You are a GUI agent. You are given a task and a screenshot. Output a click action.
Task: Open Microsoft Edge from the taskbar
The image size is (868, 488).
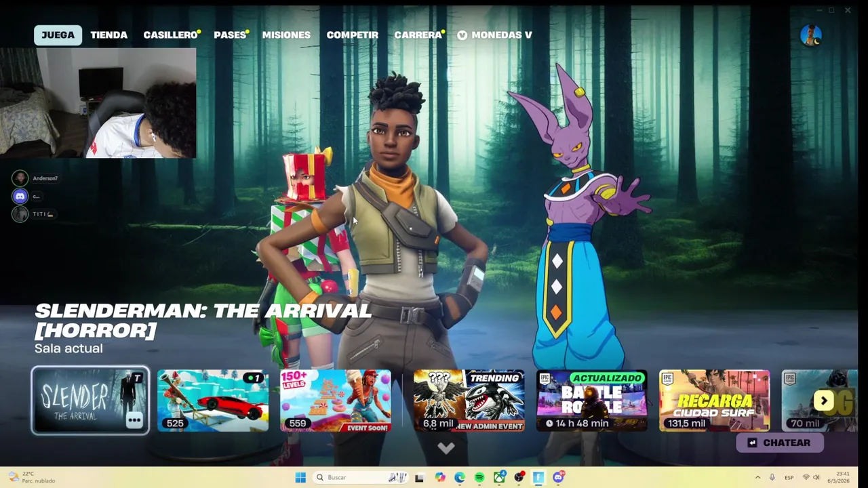[460, 477]
